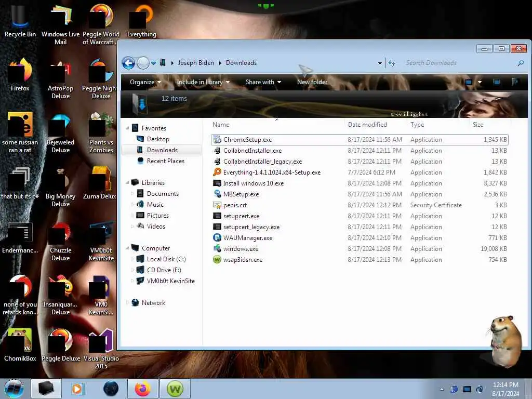Open the Organize menu
The image size is (532, 399).
[x=145, y=82]
